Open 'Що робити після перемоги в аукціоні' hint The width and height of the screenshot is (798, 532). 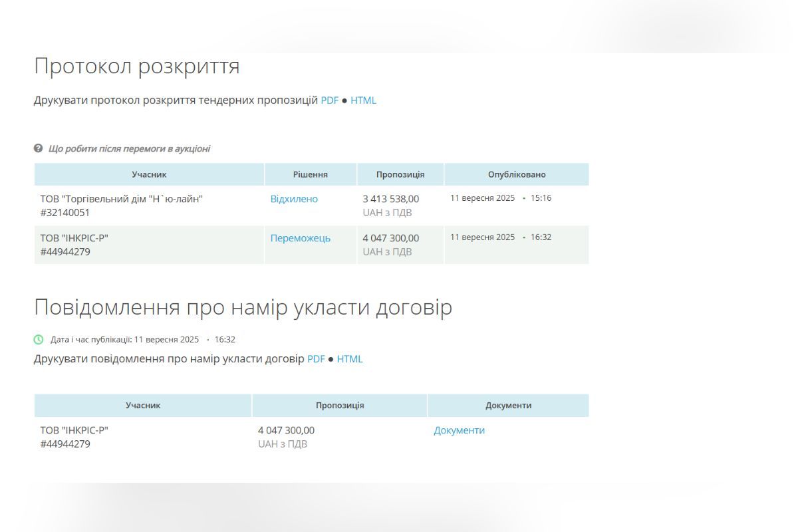[x=129, y=148]
